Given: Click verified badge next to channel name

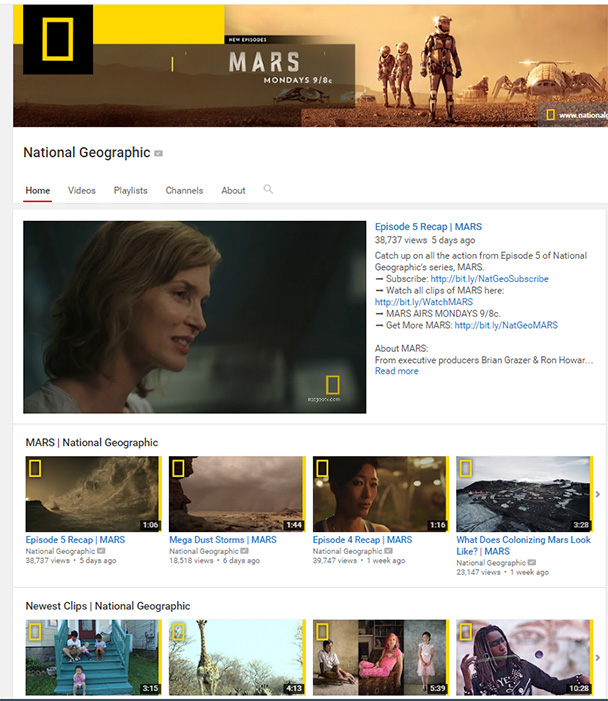Looking at the screenshot, I should point(158,154).
